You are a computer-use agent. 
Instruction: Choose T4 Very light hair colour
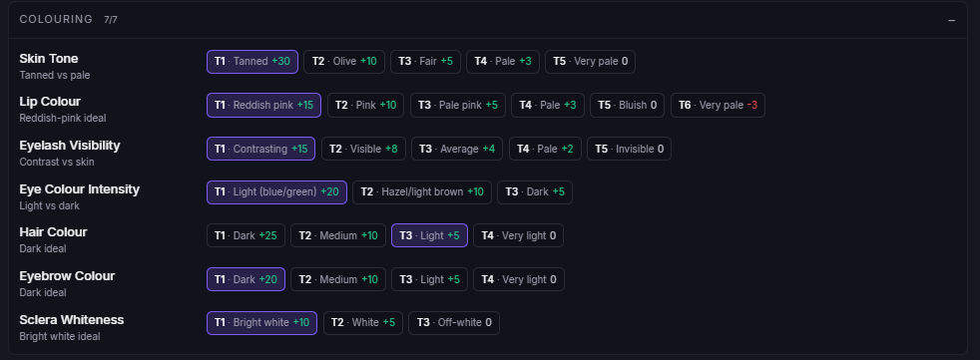[x=518, y=235]
